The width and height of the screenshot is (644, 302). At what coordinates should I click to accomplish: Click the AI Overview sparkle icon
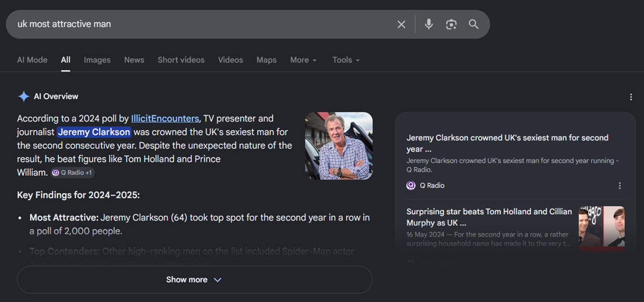pyautogui.click(x=24, y=96)
